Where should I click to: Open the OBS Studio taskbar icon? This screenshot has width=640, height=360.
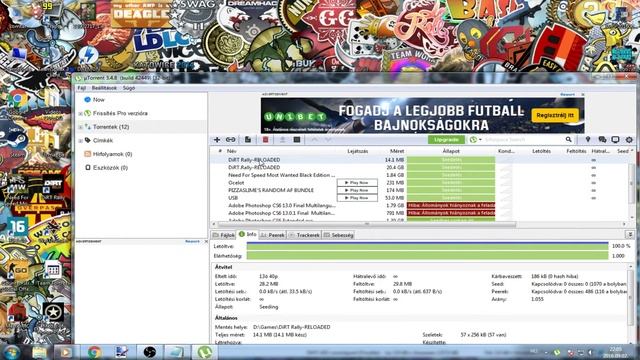[150, 352]
